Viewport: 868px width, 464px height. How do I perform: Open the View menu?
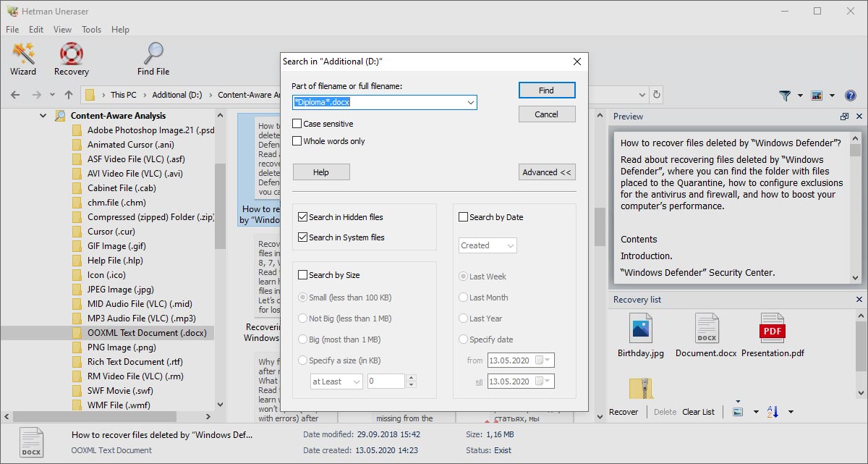point(63,30)
